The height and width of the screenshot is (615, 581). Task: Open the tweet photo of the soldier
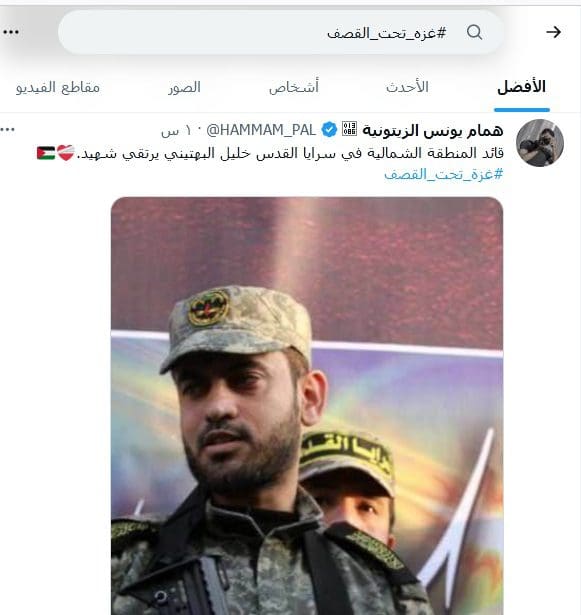[x=307, y=406]
